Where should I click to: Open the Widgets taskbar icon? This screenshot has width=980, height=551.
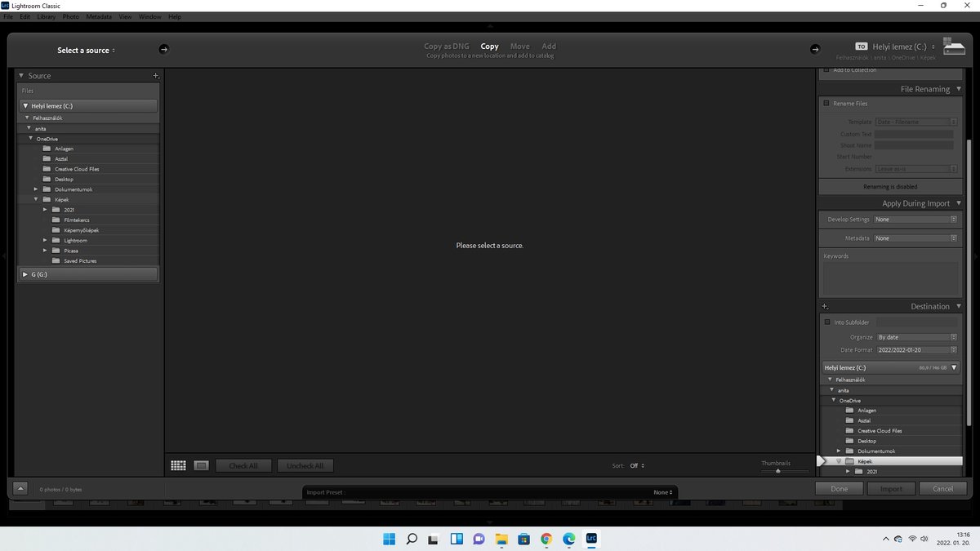(x=457, y=539)
